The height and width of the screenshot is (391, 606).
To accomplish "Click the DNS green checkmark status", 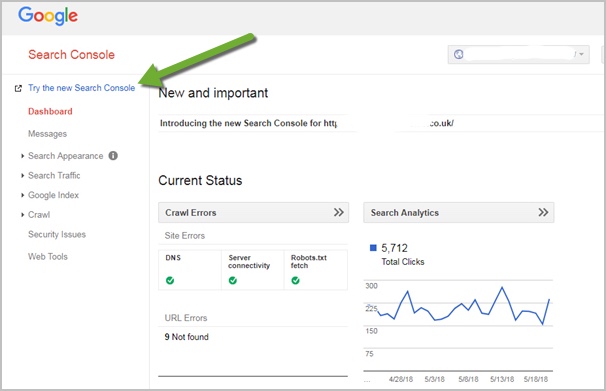I will (x=170, y=280).
